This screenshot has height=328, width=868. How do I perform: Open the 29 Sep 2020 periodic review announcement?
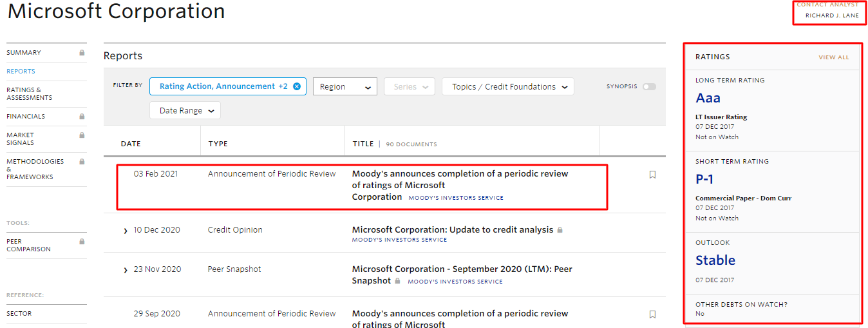460,319
